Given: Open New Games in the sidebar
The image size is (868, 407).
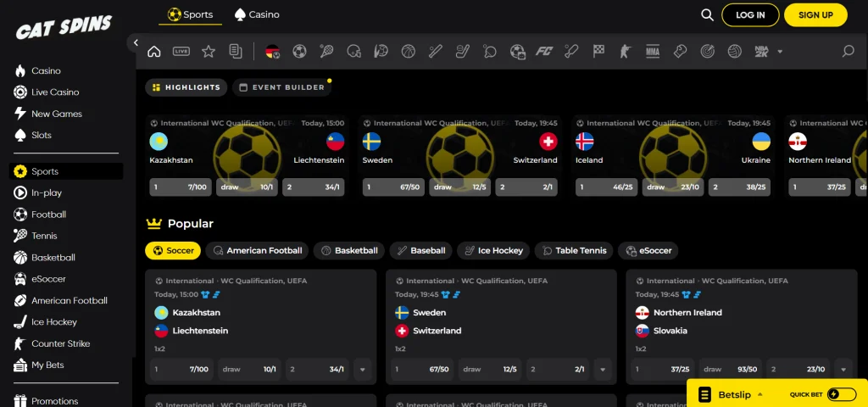Looking at the screenshot, I should (47, 114).
